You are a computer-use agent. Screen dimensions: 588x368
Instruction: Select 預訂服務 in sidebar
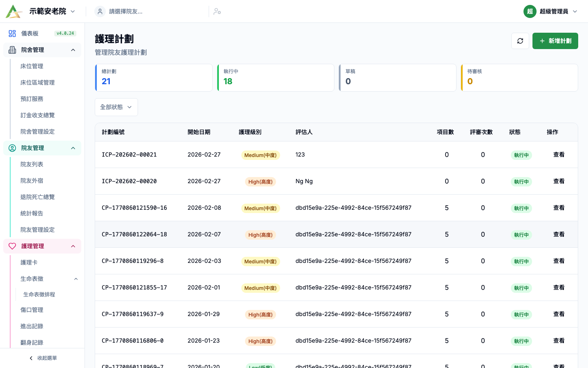[x=32, y=99]
